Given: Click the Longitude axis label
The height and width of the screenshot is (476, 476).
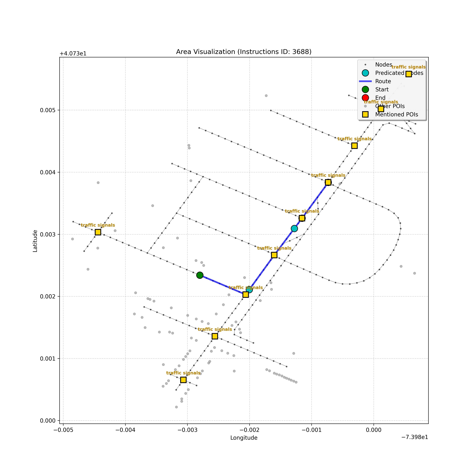Looking at the screenshot, I should coord(244,438).
